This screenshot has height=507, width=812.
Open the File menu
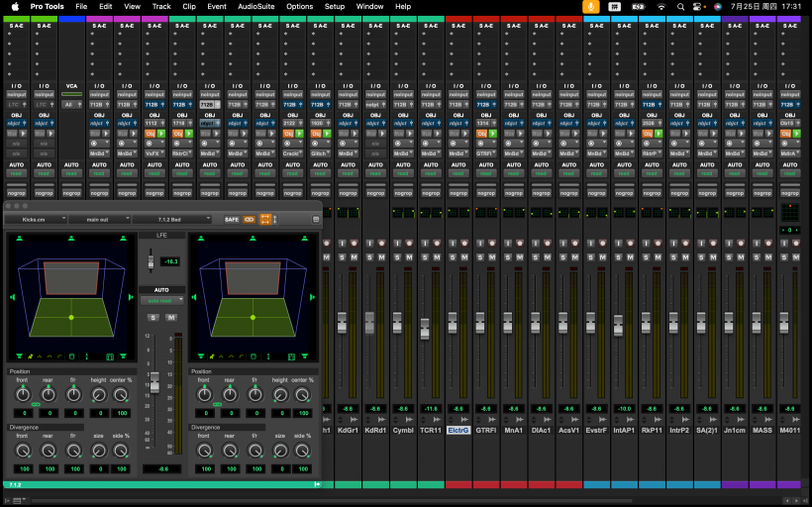[x=81, y=7]
